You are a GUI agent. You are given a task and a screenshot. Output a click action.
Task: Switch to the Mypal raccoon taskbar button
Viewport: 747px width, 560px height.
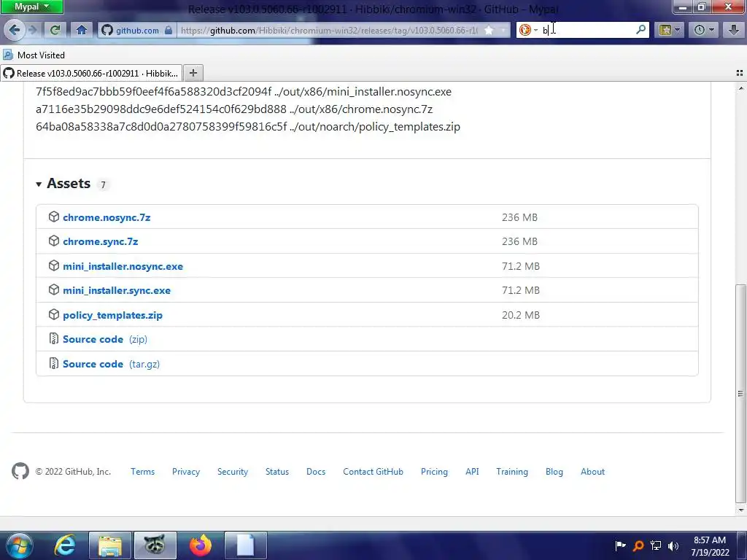click(x=155, y=545)
